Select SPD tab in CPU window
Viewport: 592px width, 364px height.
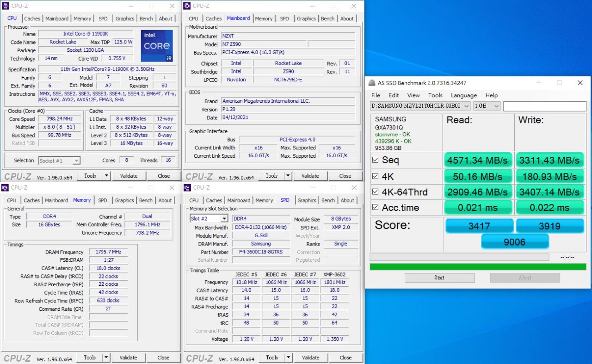tap(103, 19)
